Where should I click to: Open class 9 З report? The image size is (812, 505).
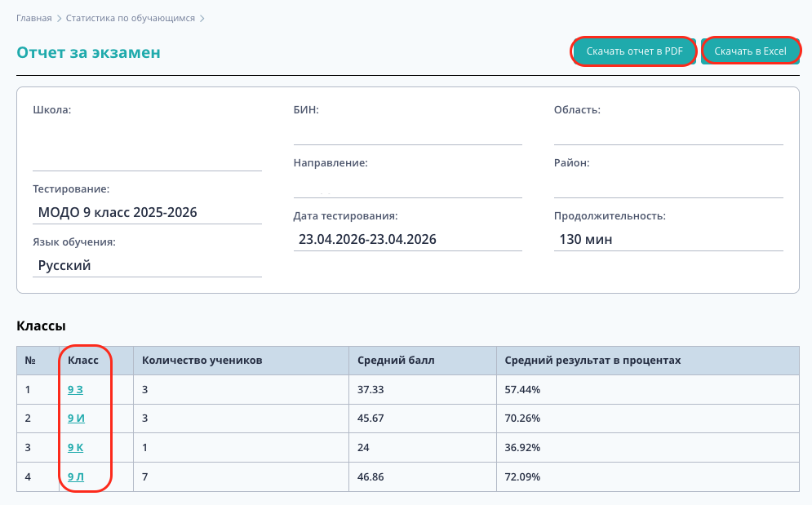[75, 389]
